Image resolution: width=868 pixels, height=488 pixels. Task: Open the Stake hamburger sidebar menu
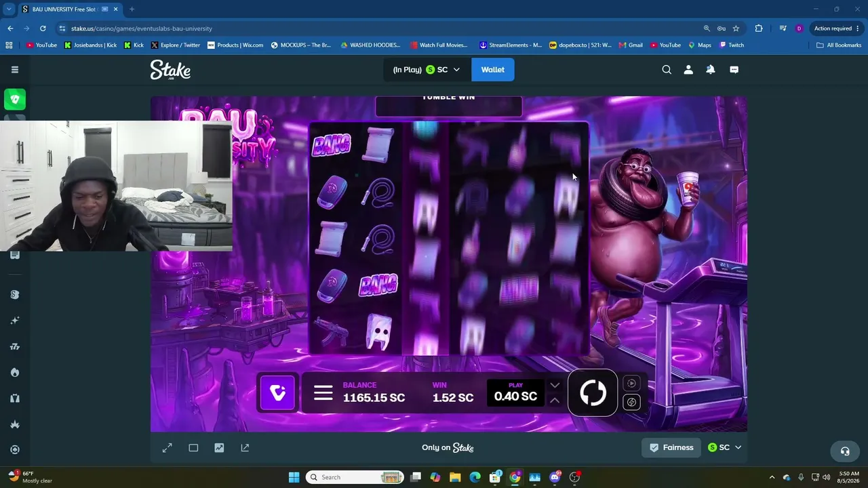[x=15, y=70]
